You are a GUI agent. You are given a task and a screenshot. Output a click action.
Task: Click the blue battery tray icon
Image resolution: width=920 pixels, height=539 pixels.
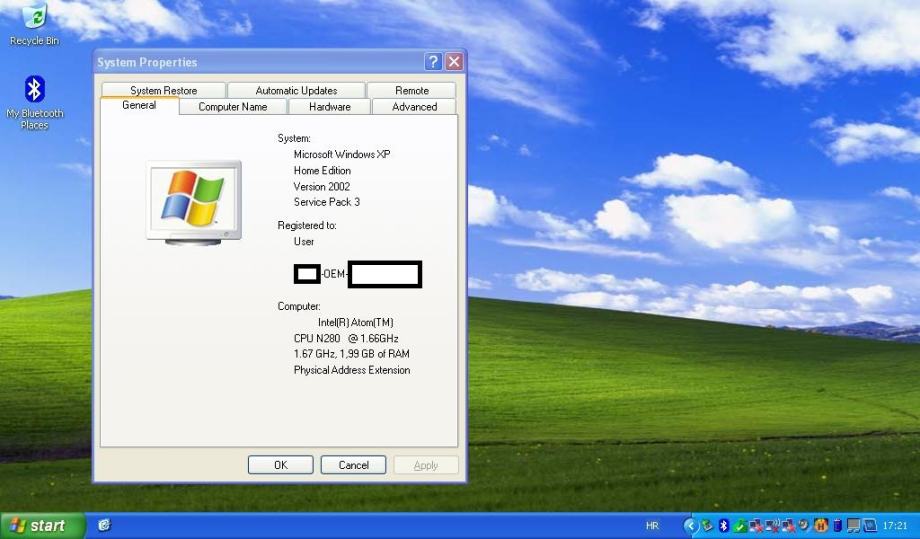pyautogui.click(x=838, y=526)
